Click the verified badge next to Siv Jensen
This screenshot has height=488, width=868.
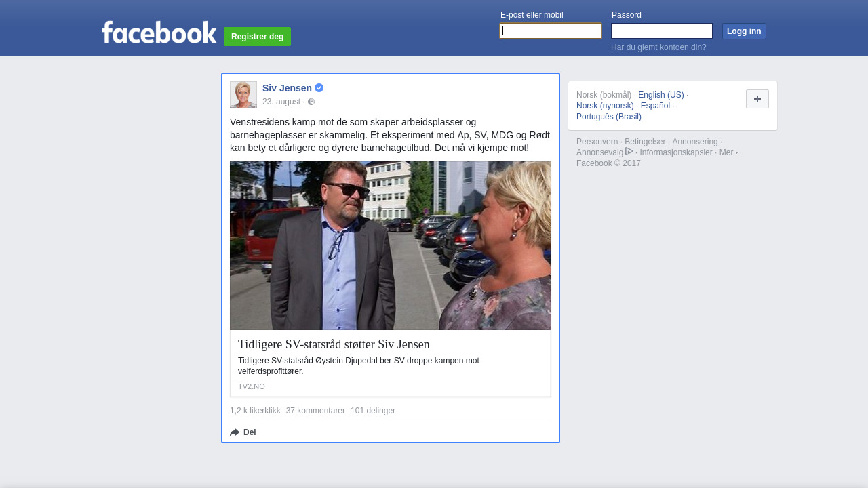point(319,88)
